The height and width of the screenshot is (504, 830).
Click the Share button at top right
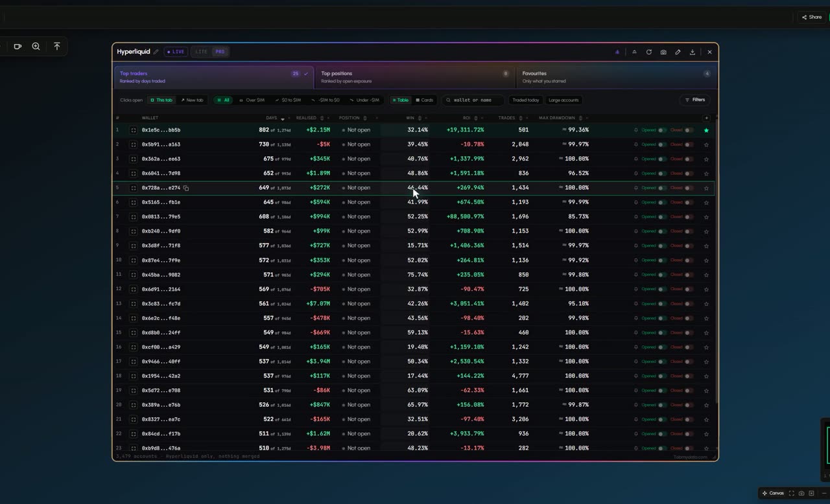(812, 17)
